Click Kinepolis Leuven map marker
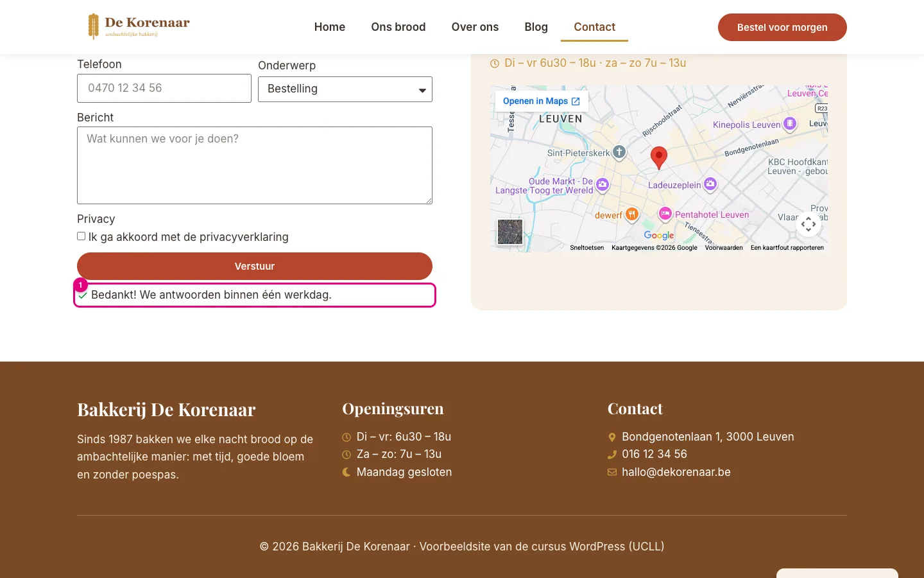 tap(790, 123)
